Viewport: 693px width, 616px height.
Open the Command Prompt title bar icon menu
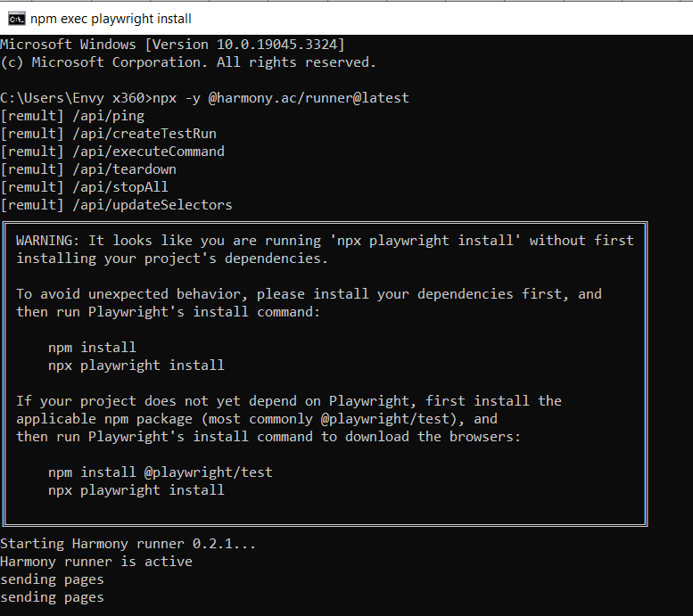[17, 19]
